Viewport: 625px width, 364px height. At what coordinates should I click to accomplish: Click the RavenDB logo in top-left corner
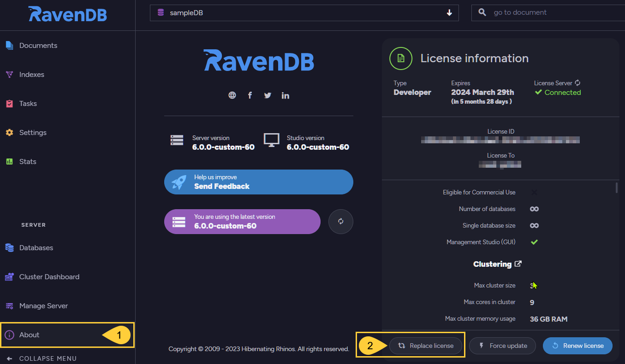[67, 14]
